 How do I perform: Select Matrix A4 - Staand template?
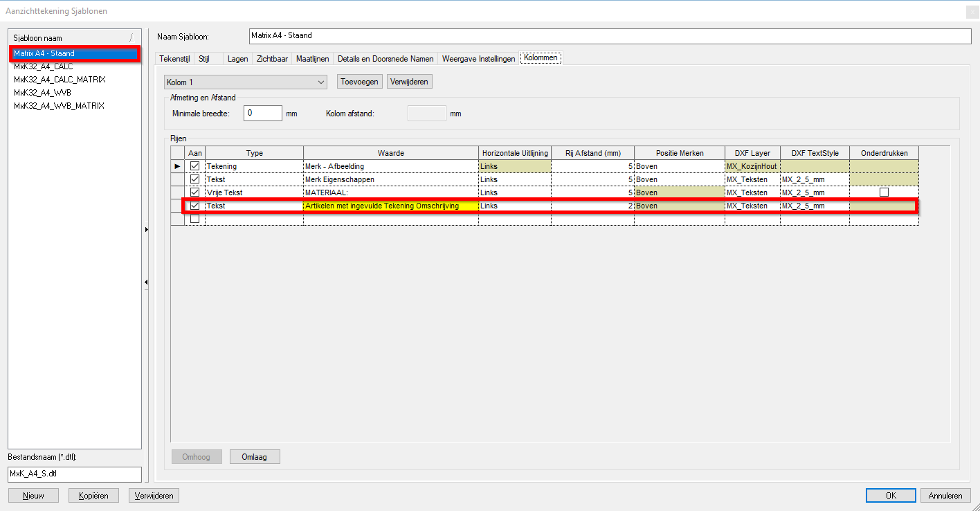74,53
